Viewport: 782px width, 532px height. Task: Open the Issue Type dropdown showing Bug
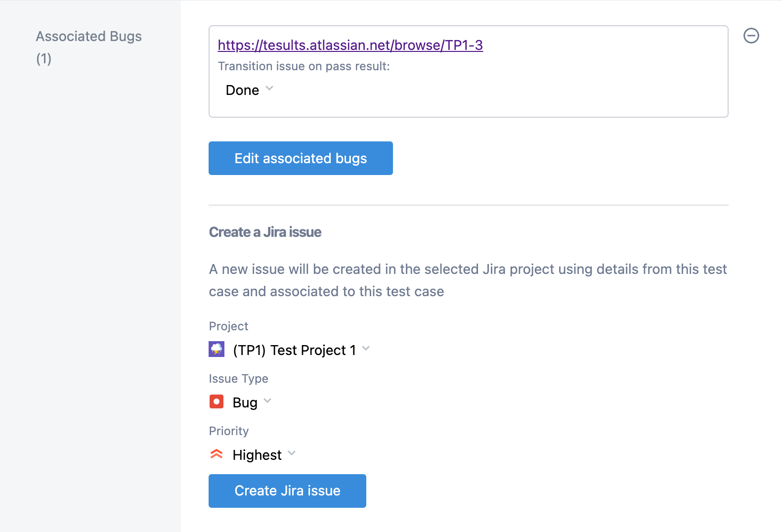pos(240,402)
